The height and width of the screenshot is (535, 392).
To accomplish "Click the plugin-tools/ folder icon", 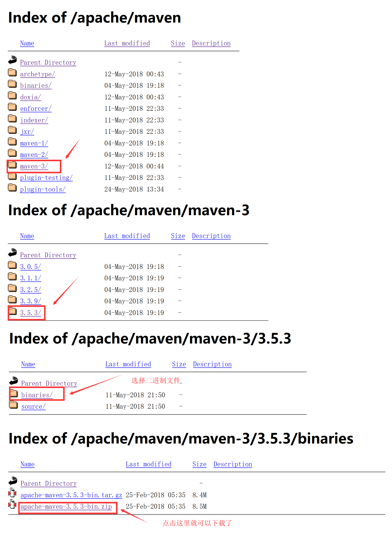I will coord(12,188).
